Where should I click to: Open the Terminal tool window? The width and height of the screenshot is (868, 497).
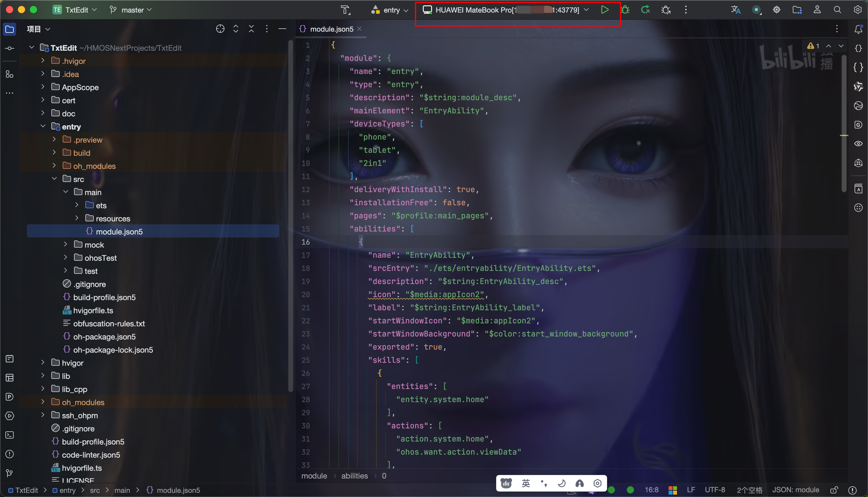click(x=10, y=435)
